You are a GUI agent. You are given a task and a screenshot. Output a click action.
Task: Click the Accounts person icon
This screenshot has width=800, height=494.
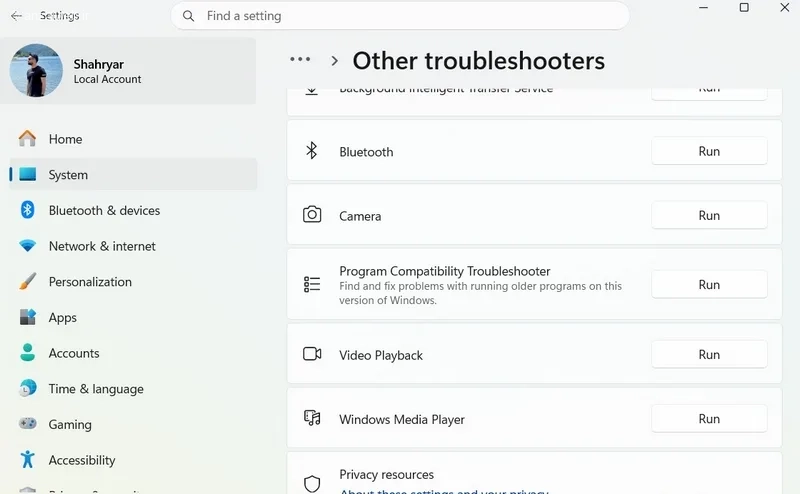(x=28, y=353)
